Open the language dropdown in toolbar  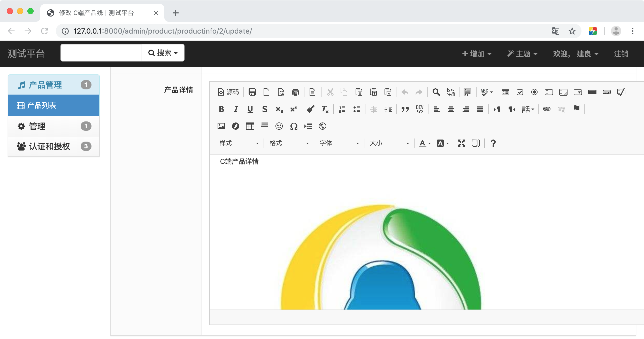tap(528, 109)
